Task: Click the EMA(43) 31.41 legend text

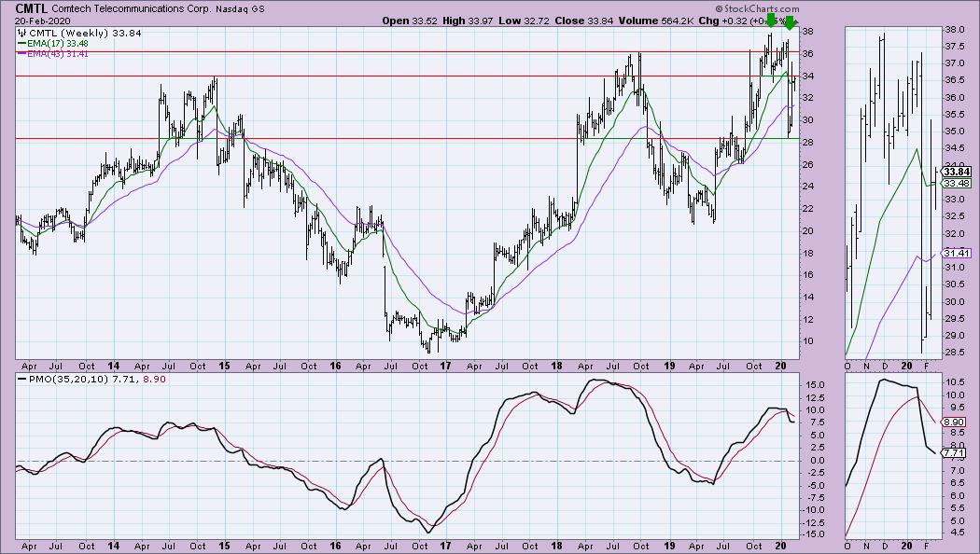Action: [57, 54]
